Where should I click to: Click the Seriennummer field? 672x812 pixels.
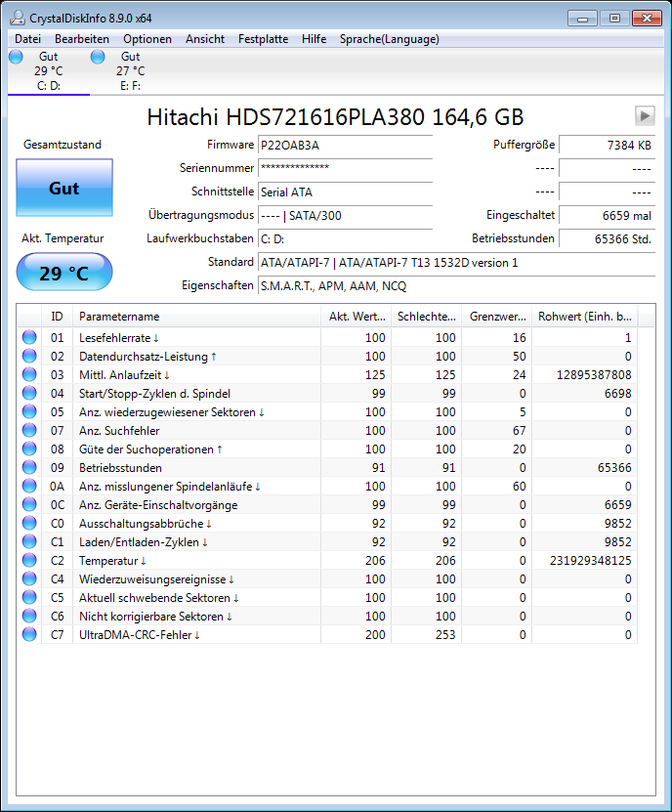pyautogui.click(x=345, y=169)
